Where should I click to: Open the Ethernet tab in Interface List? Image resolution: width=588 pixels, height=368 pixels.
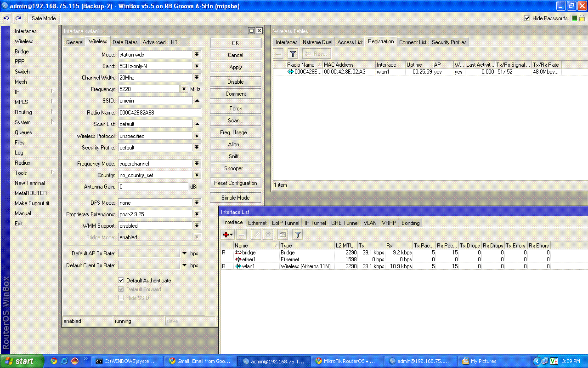click(257, 223)
